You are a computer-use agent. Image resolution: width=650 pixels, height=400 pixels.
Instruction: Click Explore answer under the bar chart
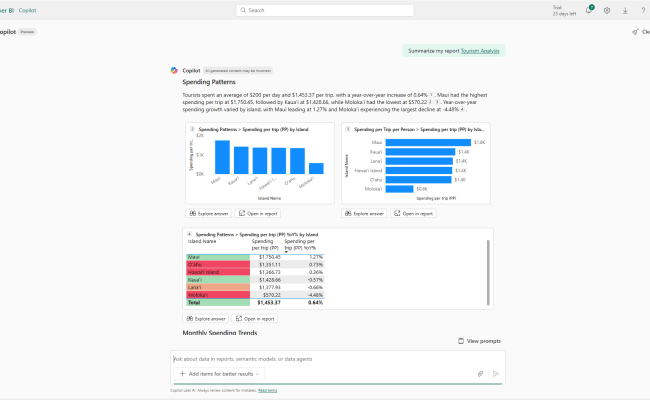[x=364, y=213]
